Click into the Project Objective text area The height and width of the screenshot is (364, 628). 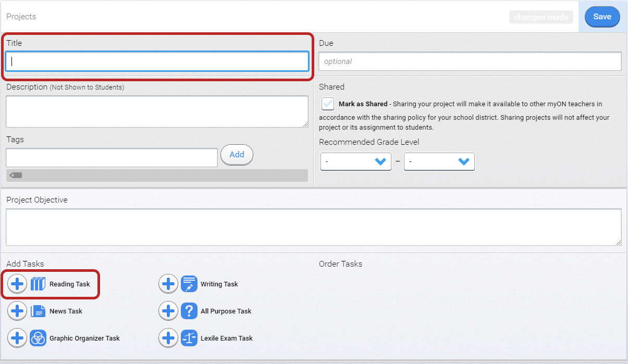point(313,227)
